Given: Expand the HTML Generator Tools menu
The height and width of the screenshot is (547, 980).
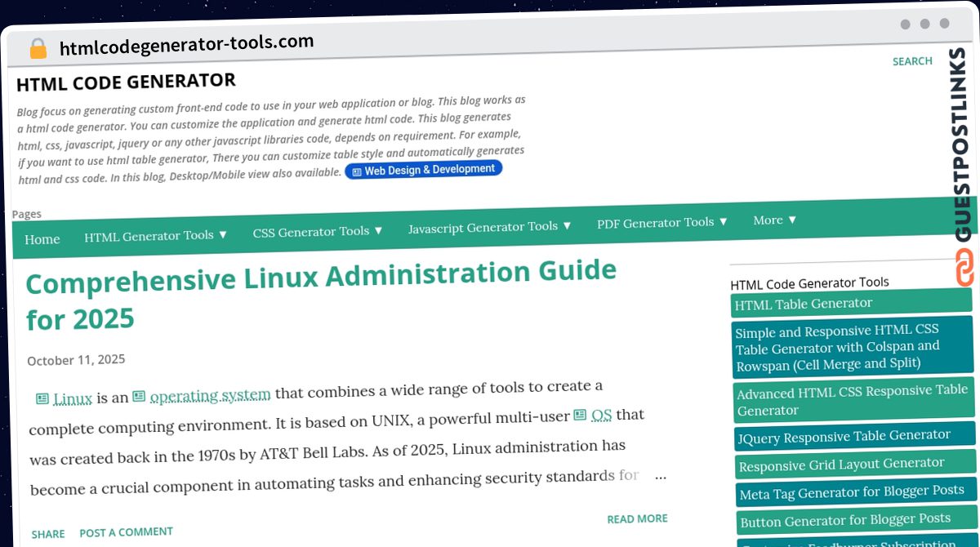Looking at the screenshot, I should point(156,235).
